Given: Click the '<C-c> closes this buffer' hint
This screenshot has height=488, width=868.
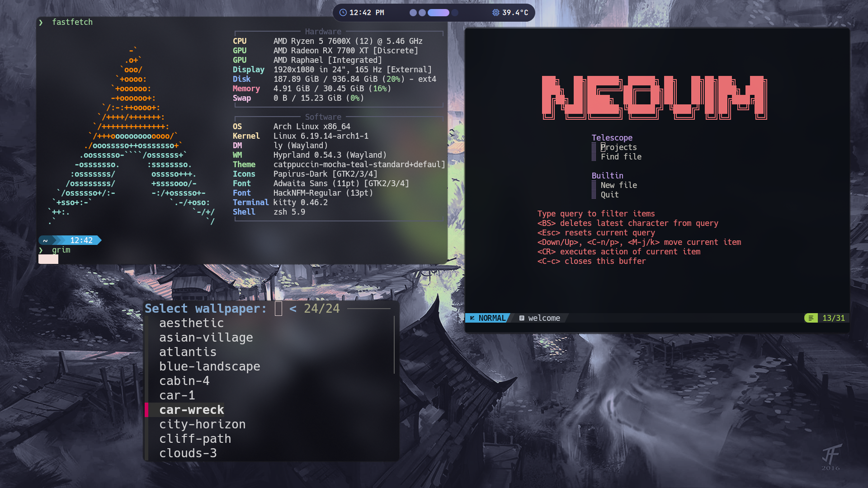Looking at the screenshot, I should (x=592, y=261).
